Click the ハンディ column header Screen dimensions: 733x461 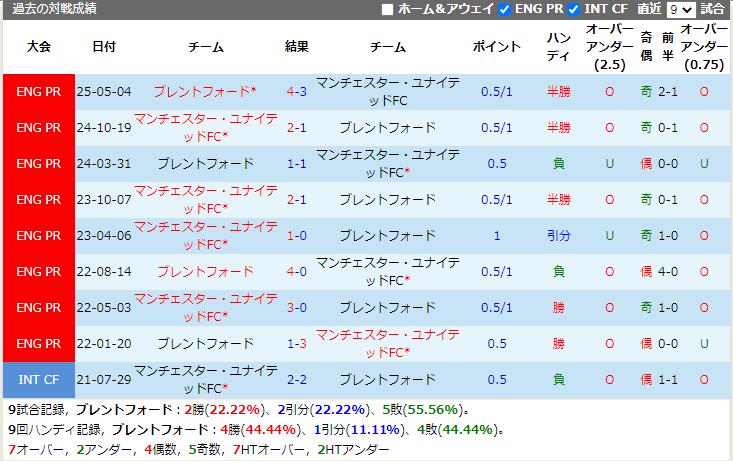point(559,47)
